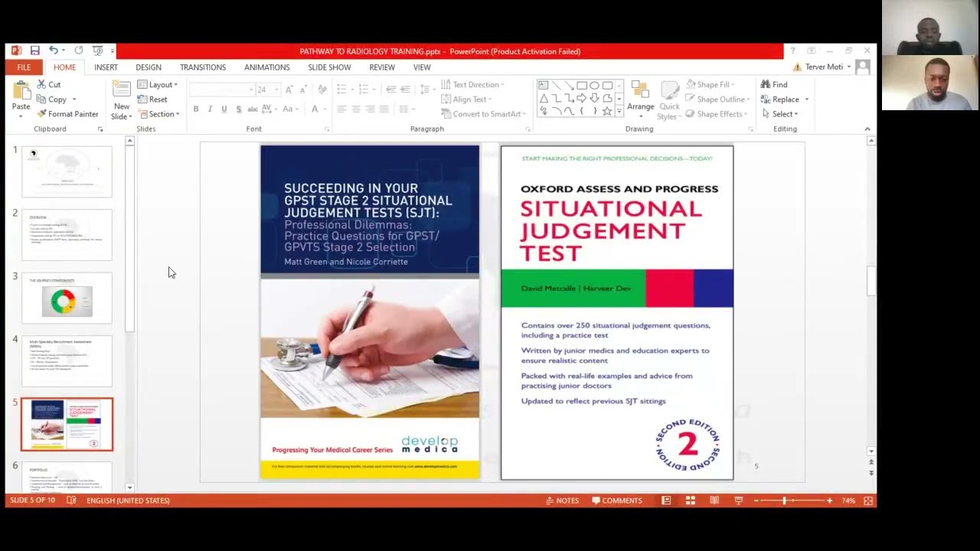Choose the Isosceles Triangle shape
The image size is (980, 551).
(543, 98)
